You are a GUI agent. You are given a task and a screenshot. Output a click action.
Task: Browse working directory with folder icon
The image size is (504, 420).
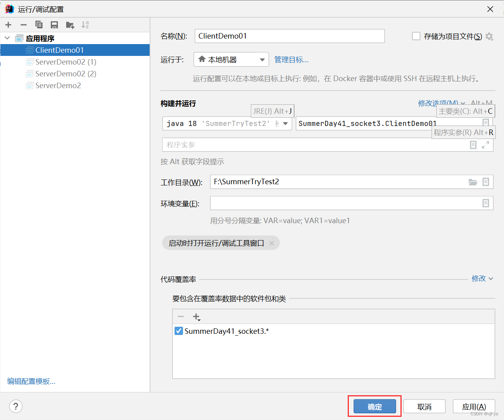tap(473, 182)
